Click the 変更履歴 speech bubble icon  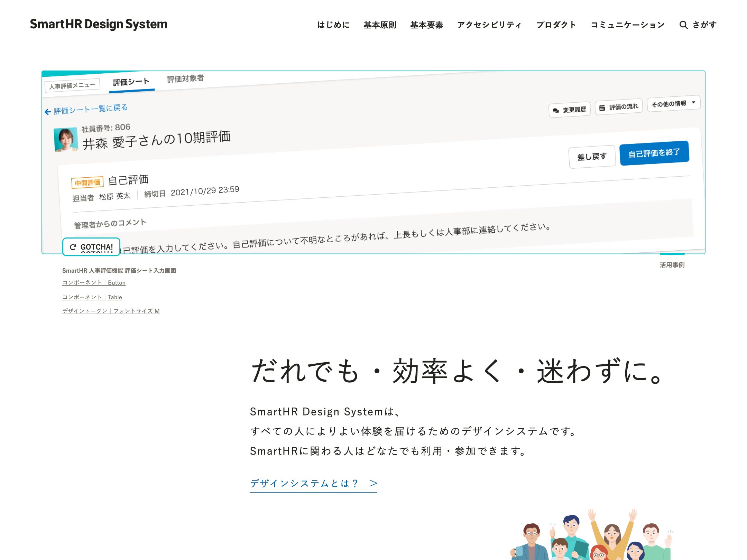click(556, 111)
